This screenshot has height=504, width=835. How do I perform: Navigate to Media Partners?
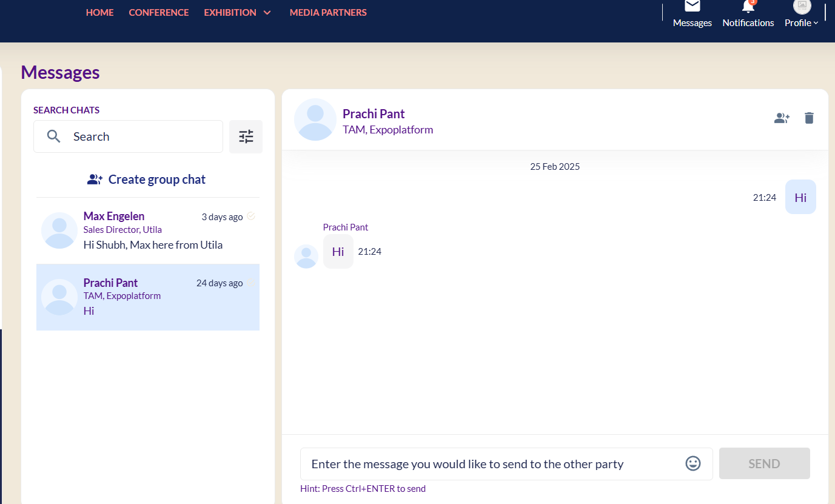tap(328, 13)
